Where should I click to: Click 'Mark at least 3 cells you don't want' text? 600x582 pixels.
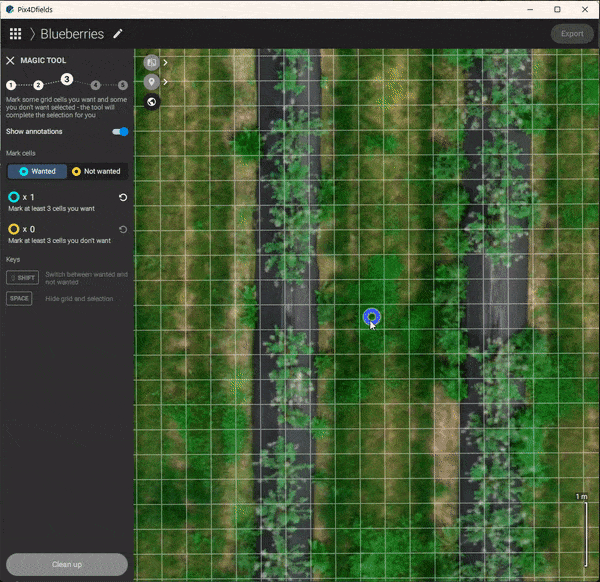click(59, 241)
